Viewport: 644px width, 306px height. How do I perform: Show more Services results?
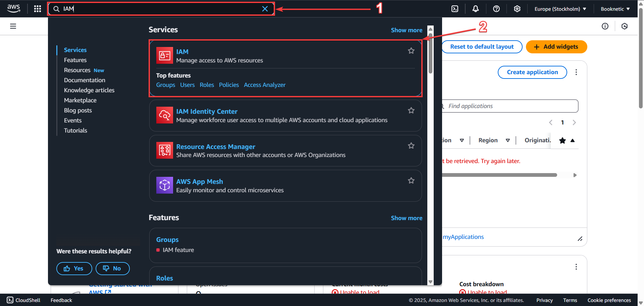[x=407, y=30]
